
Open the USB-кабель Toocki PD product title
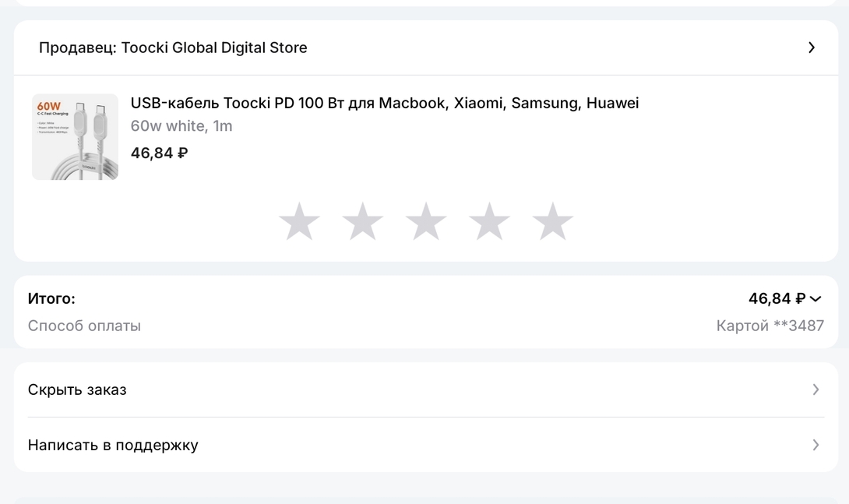[384, 103]
